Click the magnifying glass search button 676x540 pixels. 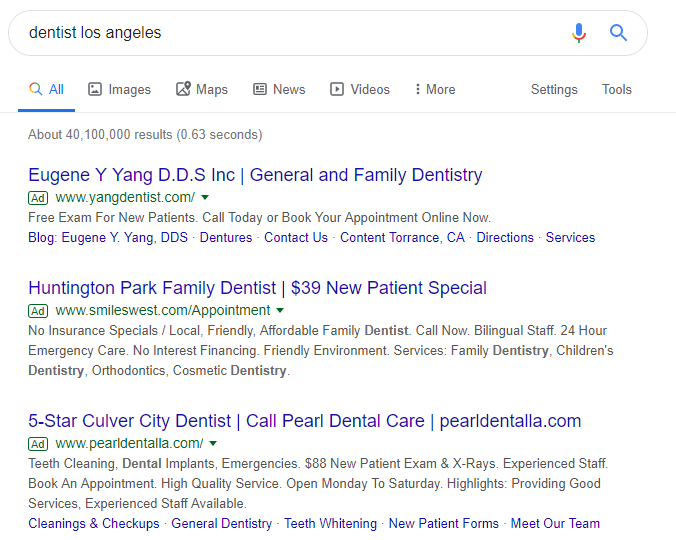click(x=618, y=33)
